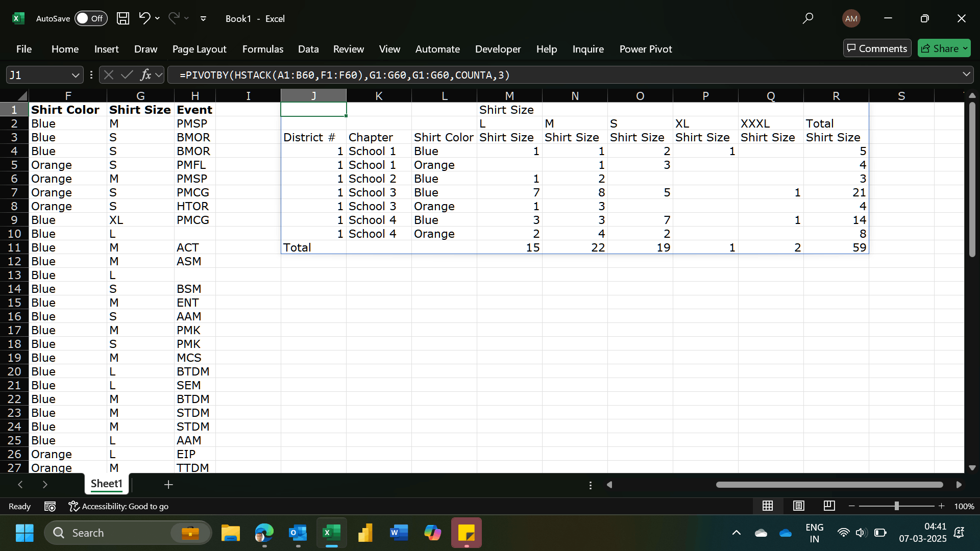Select column header M

pos(509,96)
